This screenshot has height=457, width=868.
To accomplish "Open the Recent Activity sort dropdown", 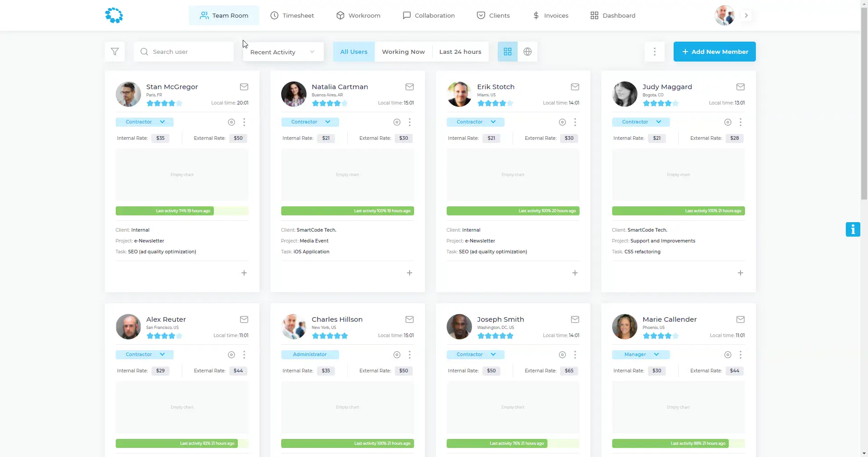I will click(x=283, y=52).
